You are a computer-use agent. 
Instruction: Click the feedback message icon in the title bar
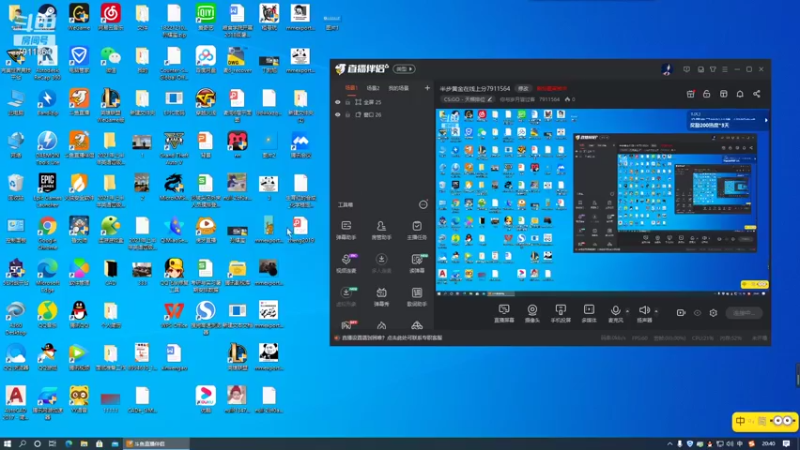click(687, 69)
